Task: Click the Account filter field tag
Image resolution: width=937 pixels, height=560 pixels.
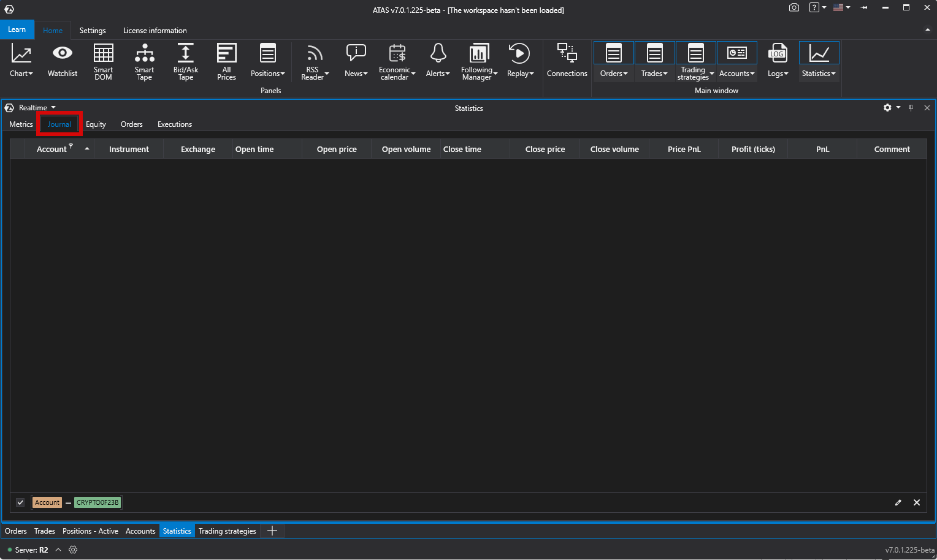Action: (x=47, y=502)
